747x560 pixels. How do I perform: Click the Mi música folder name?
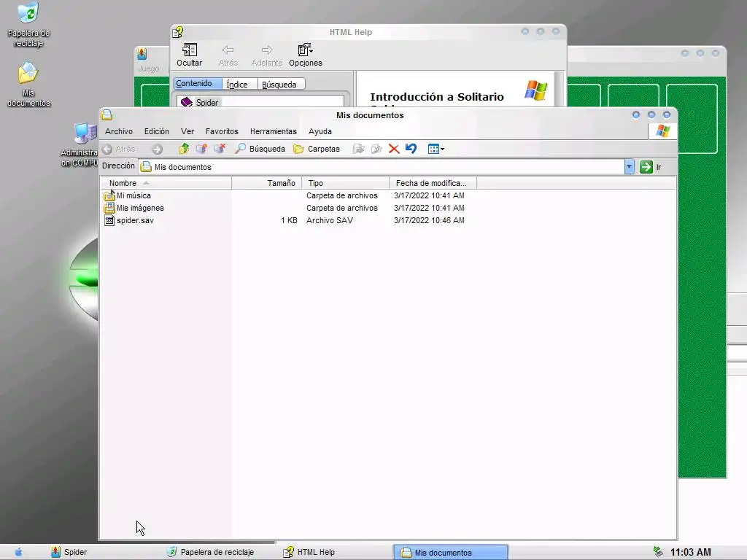[133, 195]
